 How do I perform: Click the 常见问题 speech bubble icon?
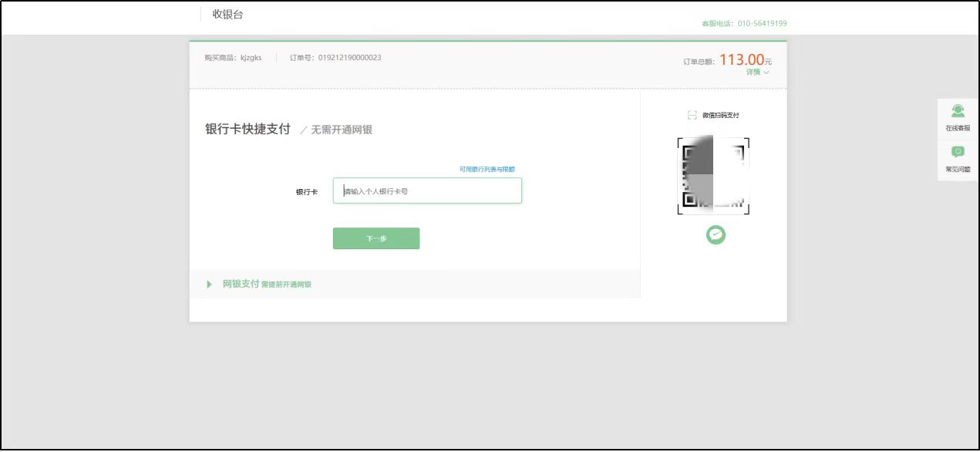[x=958, y=152]
